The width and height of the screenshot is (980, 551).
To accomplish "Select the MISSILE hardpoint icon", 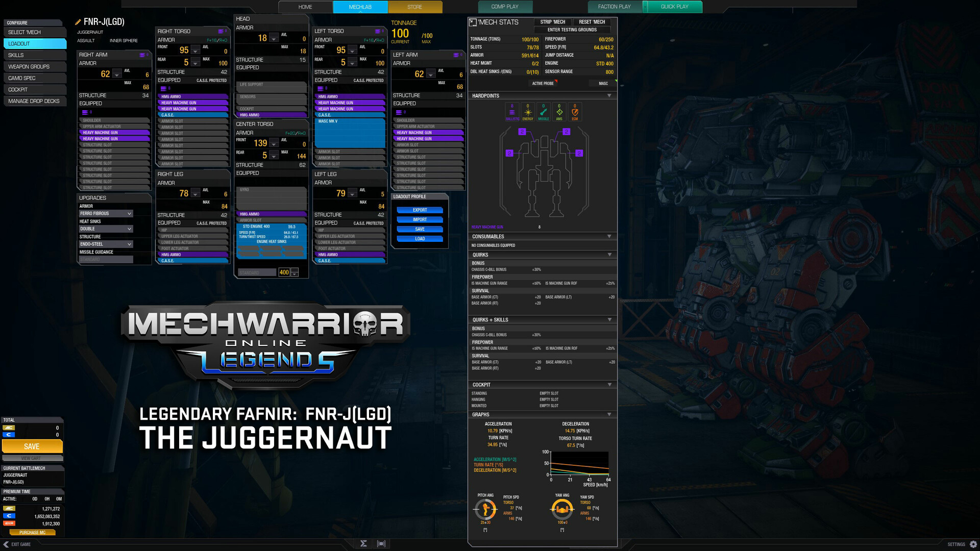I will tap(543, 111).
